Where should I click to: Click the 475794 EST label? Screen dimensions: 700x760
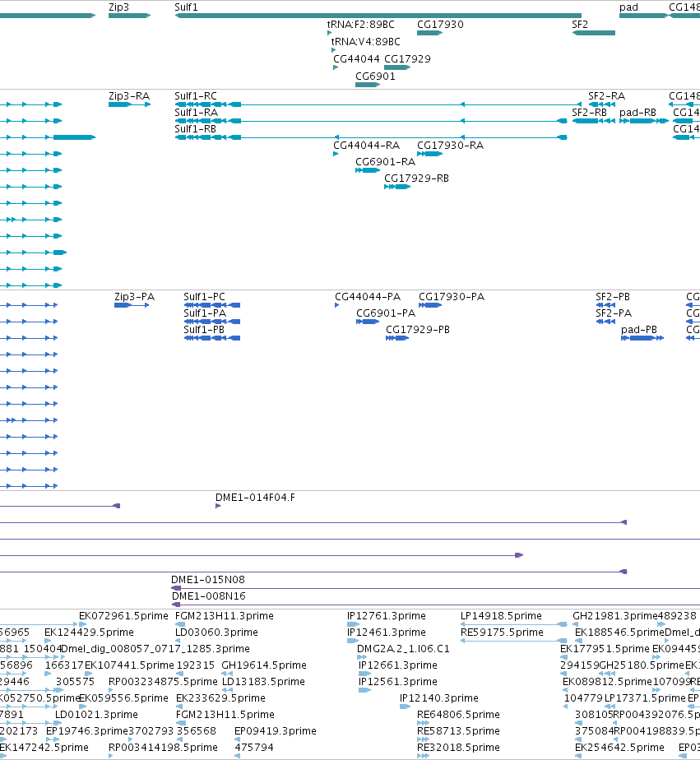254,748
